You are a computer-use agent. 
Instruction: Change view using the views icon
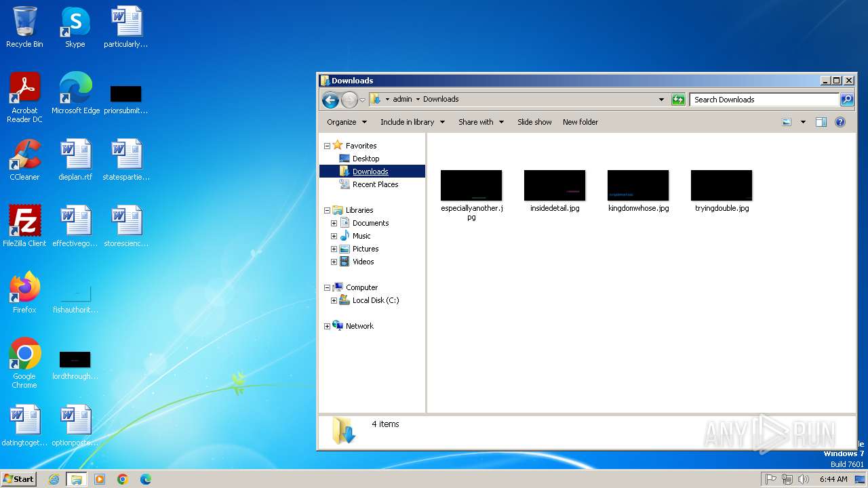[x=787, y=122]
